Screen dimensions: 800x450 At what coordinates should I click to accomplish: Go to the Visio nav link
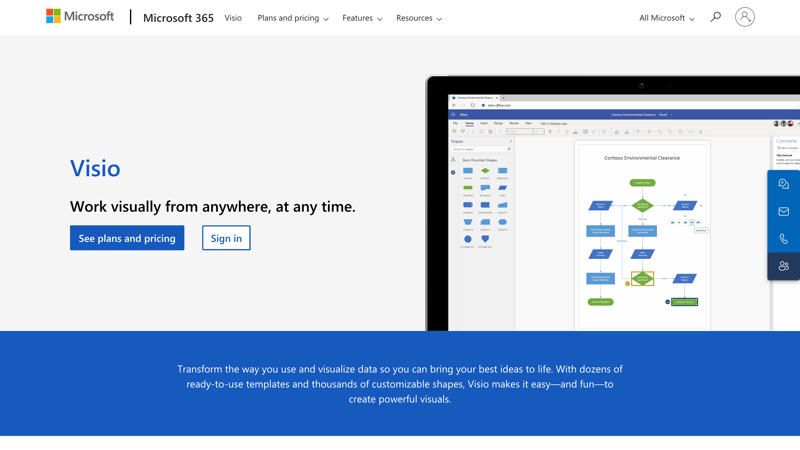click(x=233, y=18)
